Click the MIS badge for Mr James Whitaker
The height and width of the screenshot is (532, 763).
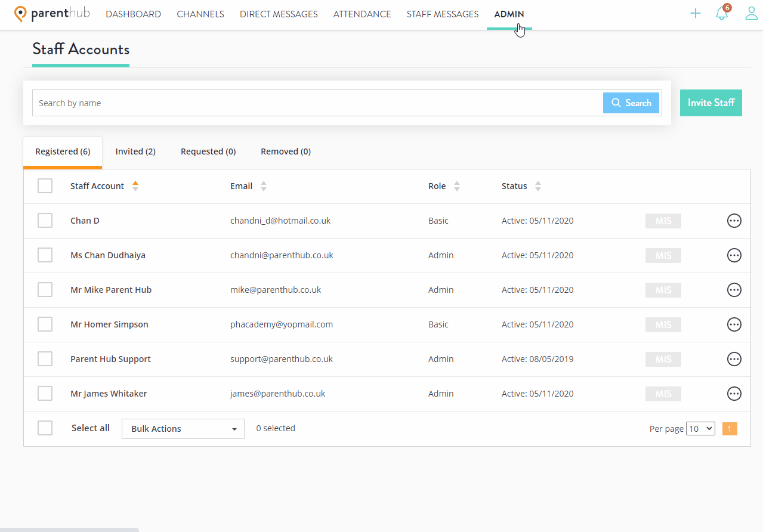pos(663,394)
